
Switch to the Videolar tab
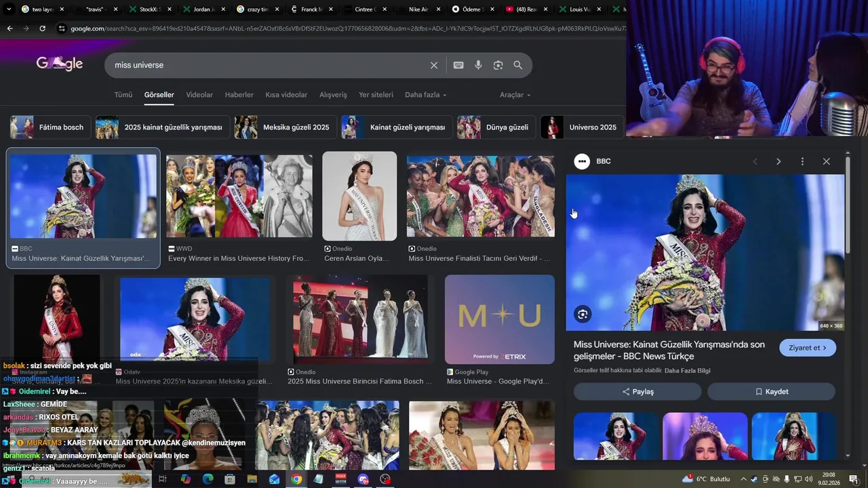[x=199, y=95]
